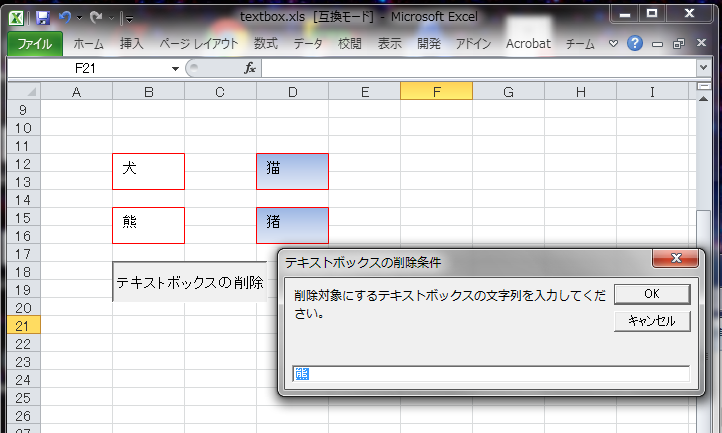722x433 pixels.
Task: Click the insert function fx icon
Action: tap(251, 68)
